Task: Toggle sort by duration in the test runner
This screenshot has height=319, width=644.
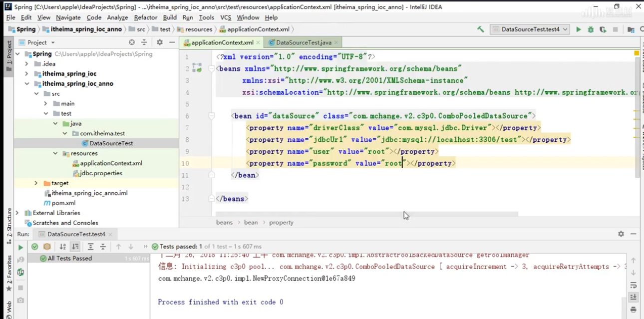Action: 75,247
